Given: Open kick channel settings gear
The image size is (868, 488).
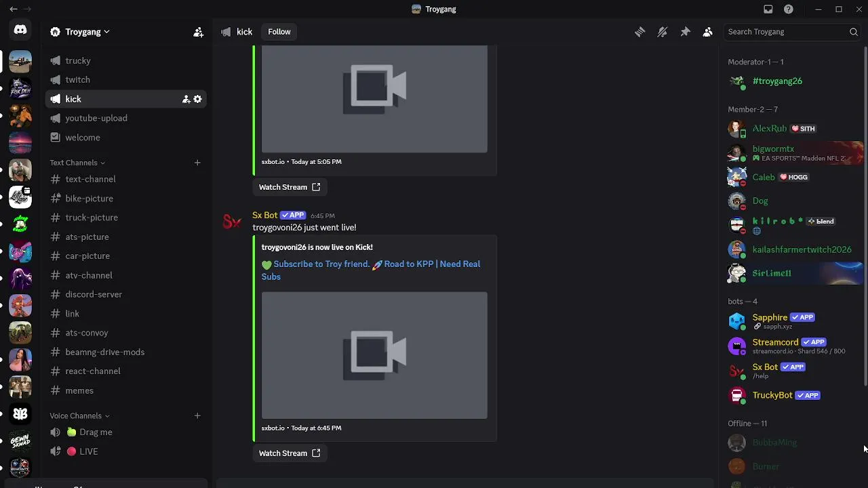Looking at the screenshot, I should pos(197,99).
